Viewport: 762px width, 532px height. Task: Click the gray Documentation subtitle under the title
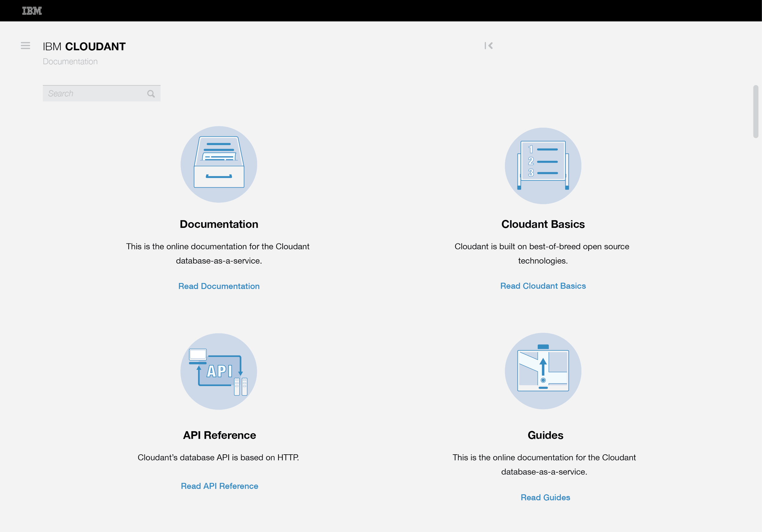click(70, 61)
